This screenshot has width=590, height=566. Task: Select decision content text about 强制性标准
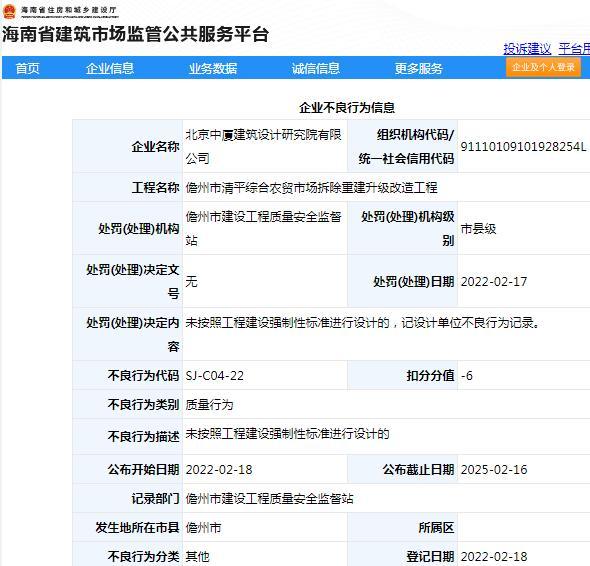(x=363, y=323)
